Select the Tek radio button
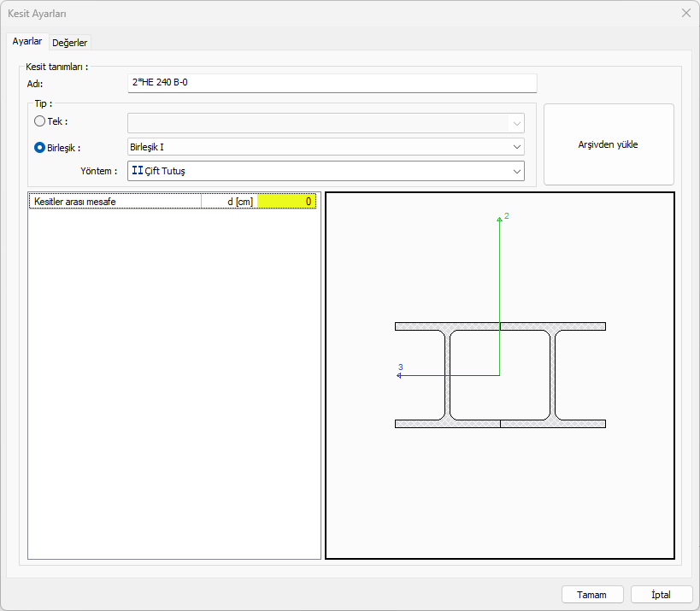This screenshot has height=611, width=700. pos(39,121)
